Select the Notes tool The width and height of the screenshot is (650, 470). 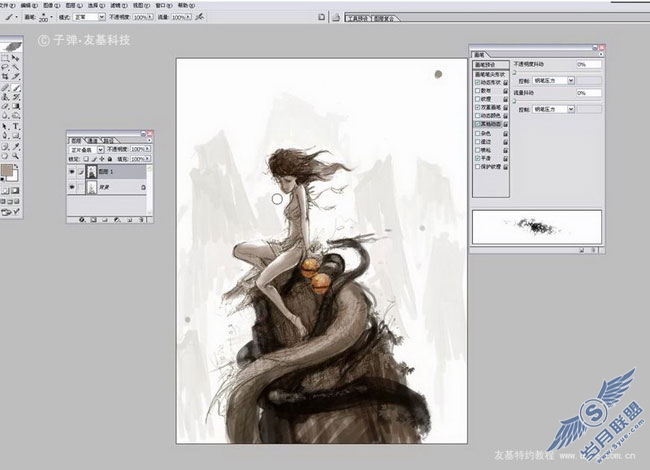tap(5, 146)
